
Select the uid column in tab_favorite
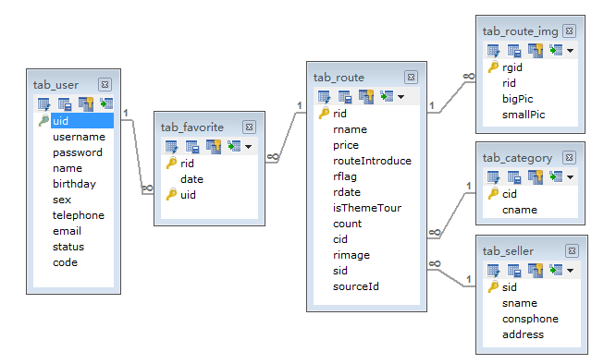tap(188, 195)
